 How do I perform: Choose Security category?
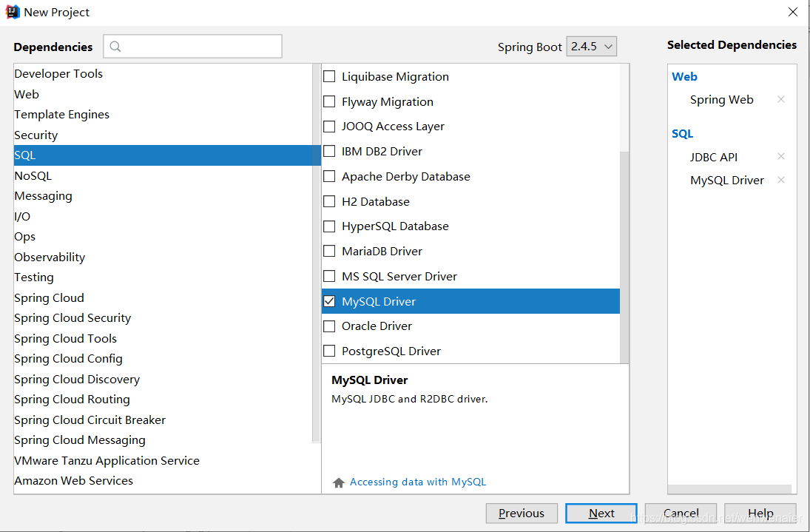pos(163,135)
